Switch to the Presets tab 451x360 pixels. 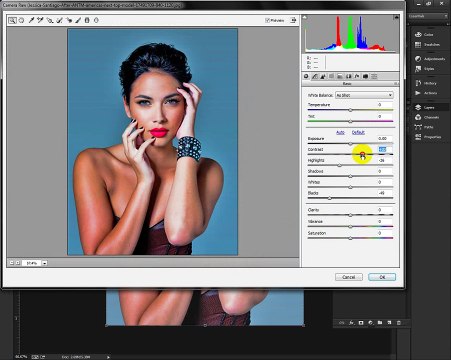pyautogui.click(x=374, y=76)
